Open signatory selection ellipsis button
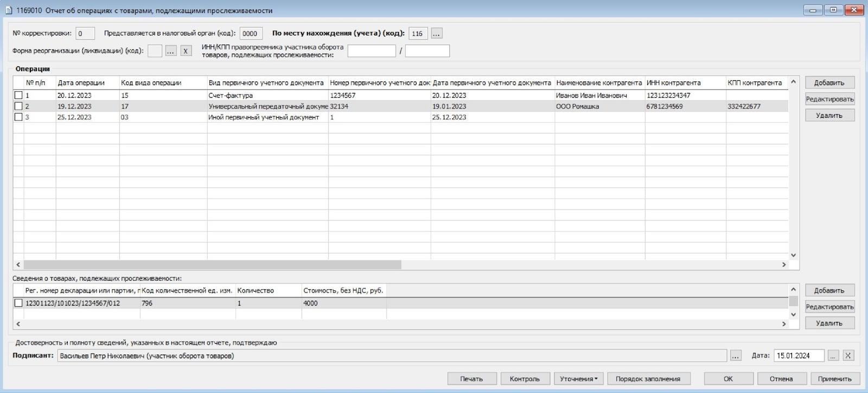The height and width of the screenshot is (393, 868). (735, 356)
